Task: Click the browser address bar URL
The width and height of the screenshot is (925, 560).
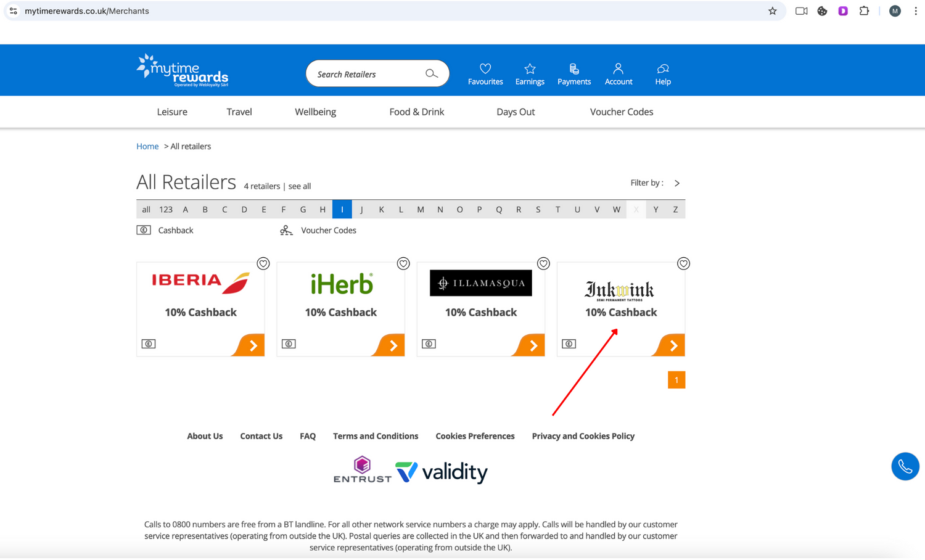Action: (x=87, y=11)
